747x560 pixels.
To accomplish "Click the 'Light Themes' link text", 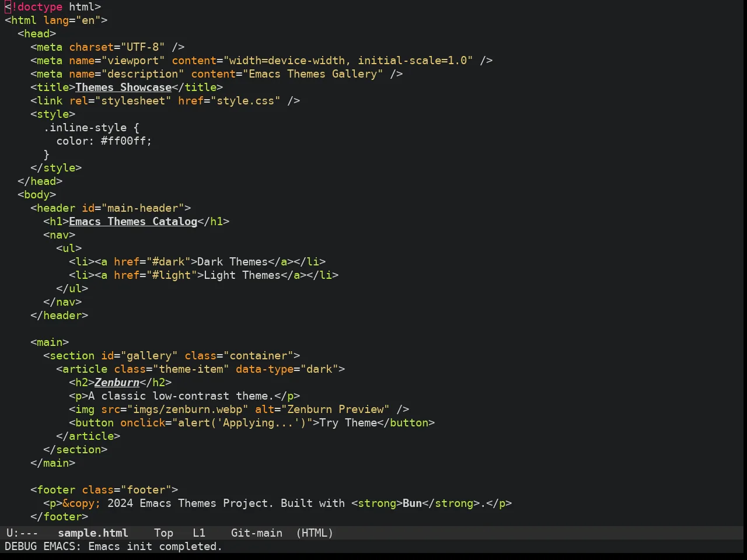I will pyautogui.click(x=242, y=275).
